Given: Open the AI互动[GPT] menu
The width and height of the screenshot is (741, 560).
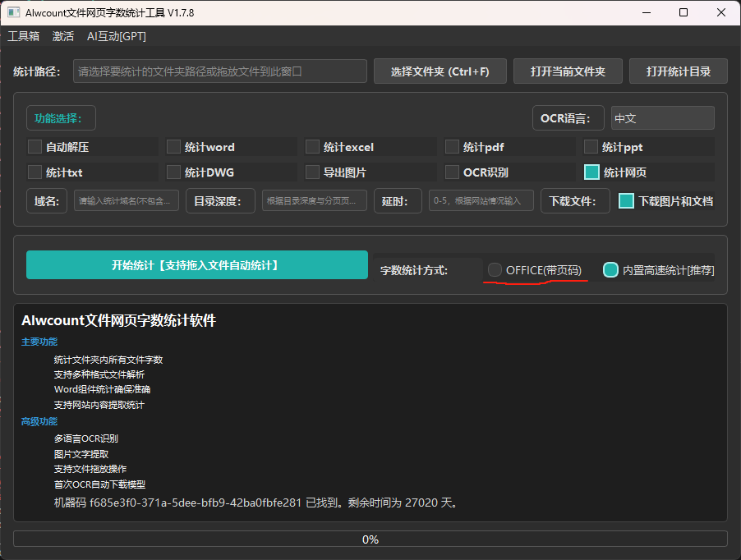Looking at the screenshot, I should point(117,36).
